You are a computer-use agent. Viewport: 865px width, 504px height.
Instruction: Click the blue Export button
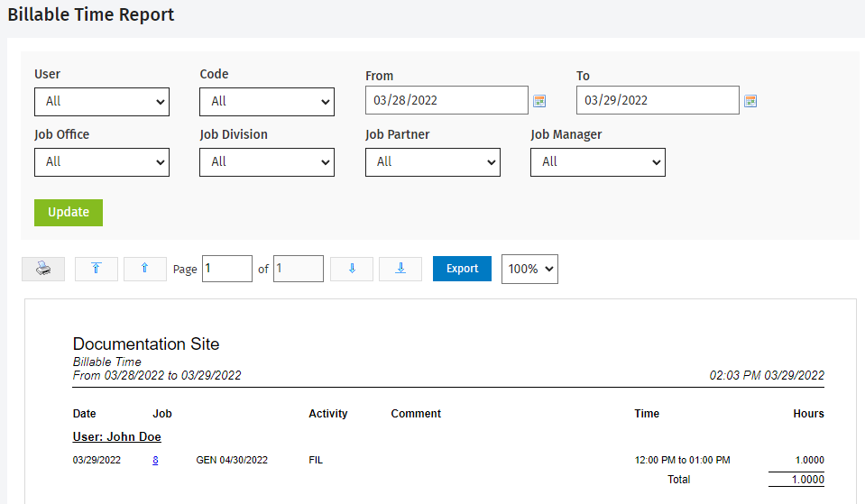click(463, 269)
